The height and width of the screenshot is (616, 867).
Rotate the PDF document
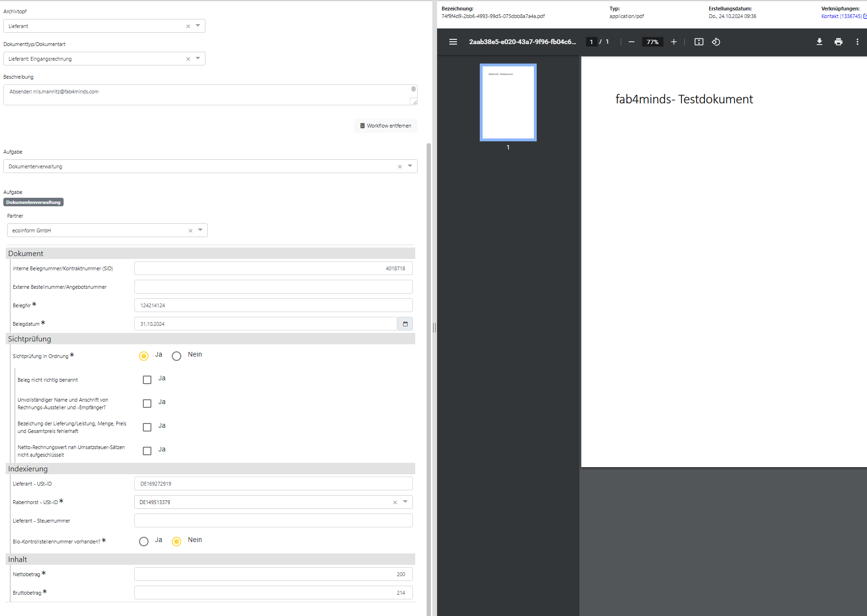[716, 42]
